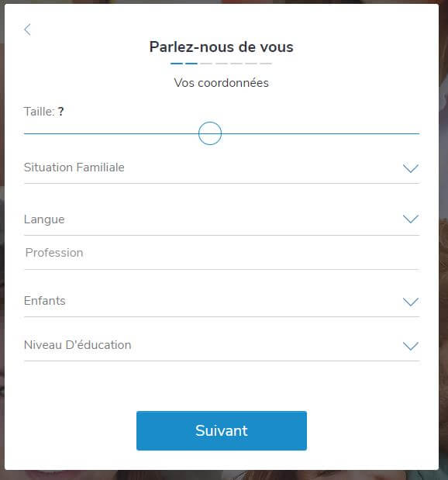Expand the Enfants dropdown field
The height and width of the screenshot is (480, 448).
(222, 302)
